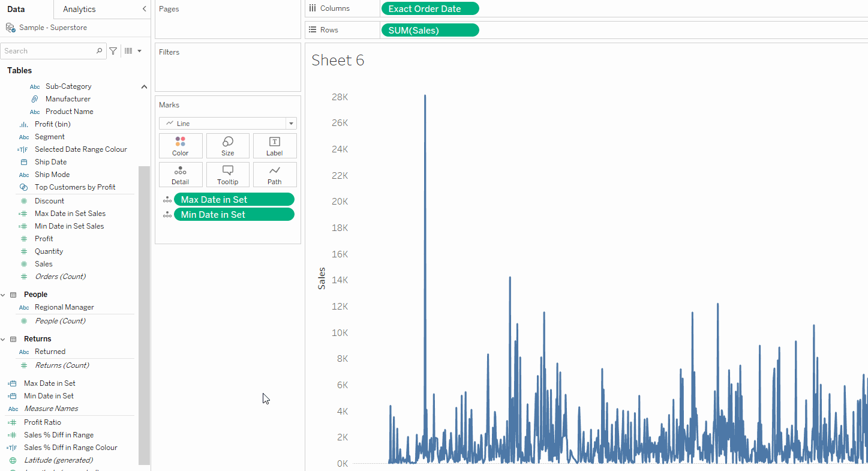868x471 pixels.
Task: Select the Profit Ratio field
Action: tap(43, 422)
